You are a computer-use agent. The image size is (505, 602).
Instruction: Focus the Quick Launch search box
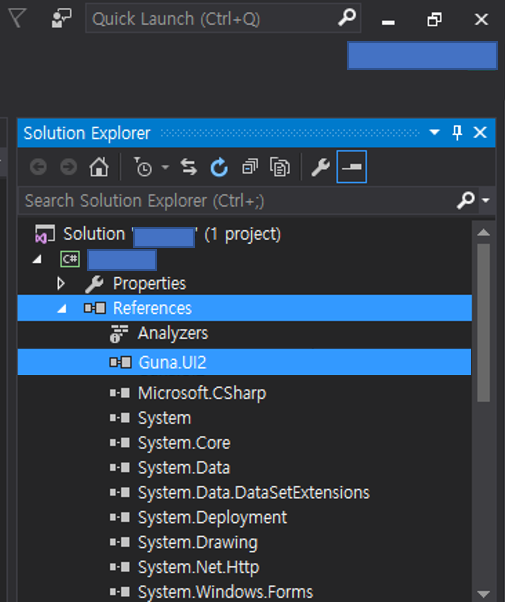(223, 18)
